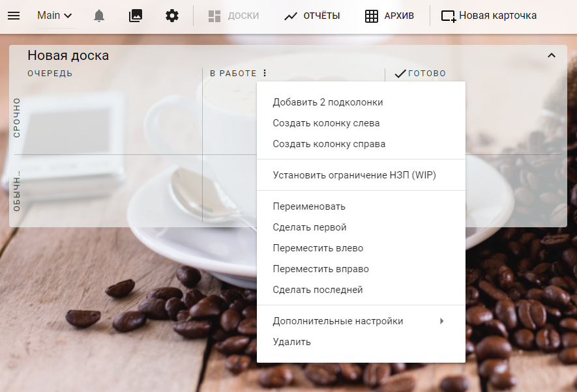Click the Новая карточка button
This screenshot has width=577, height=392.
[489, 16]
